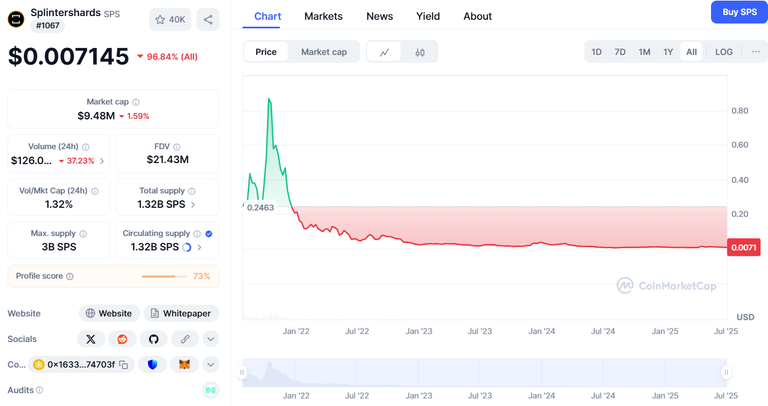The image size is (768, 406).
Task: Click the circulating supply progress ring
Action: tap(187, 247)
